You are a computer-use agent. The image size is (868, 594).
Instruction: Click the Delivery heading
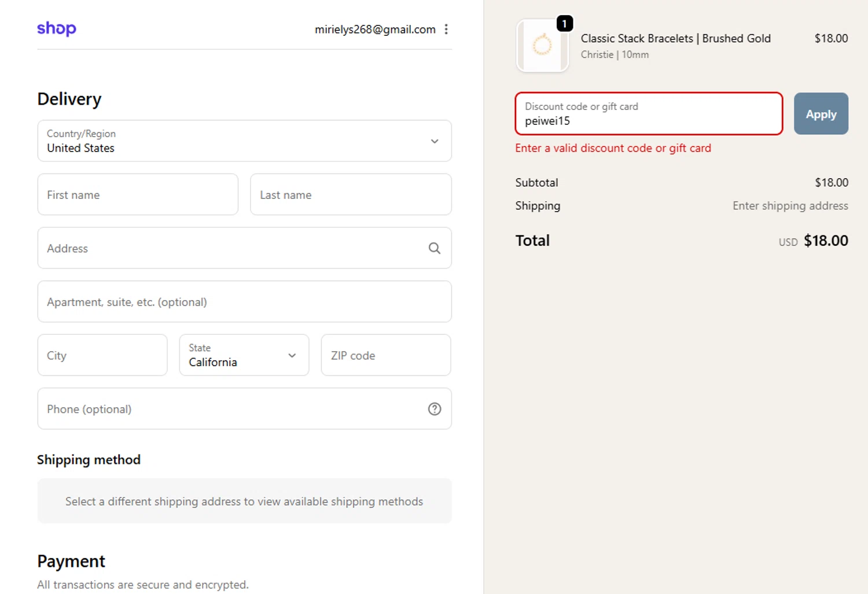pos(69,99)
